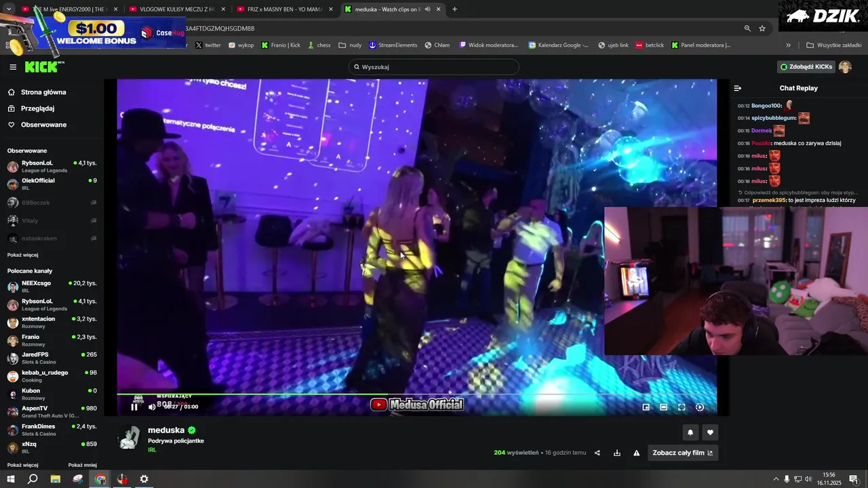Open Franio | Kick bookmark
Image resolution: width=868 pixels, height=488 pixels.
[281, 45]
